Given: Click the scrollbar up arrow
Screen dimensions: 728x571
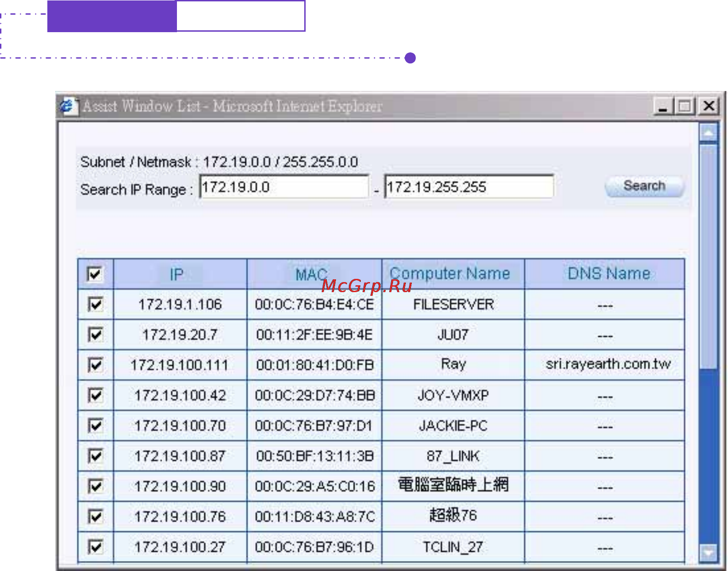Looking at the screenshot, I should pos(708,133).
